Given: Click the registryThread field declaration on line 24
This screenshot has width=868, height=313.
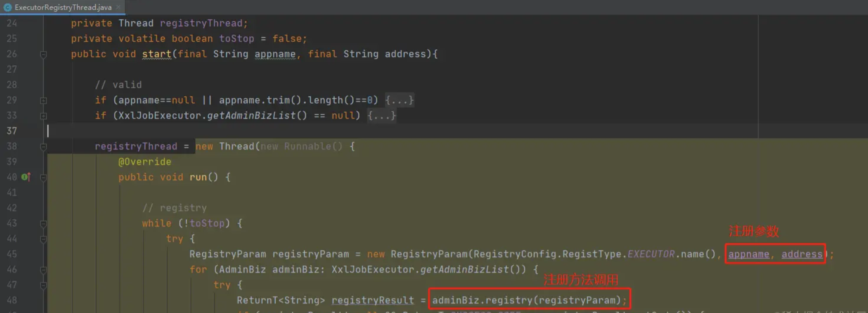Looking at the screenshot, I should click(x=201, y=23).
